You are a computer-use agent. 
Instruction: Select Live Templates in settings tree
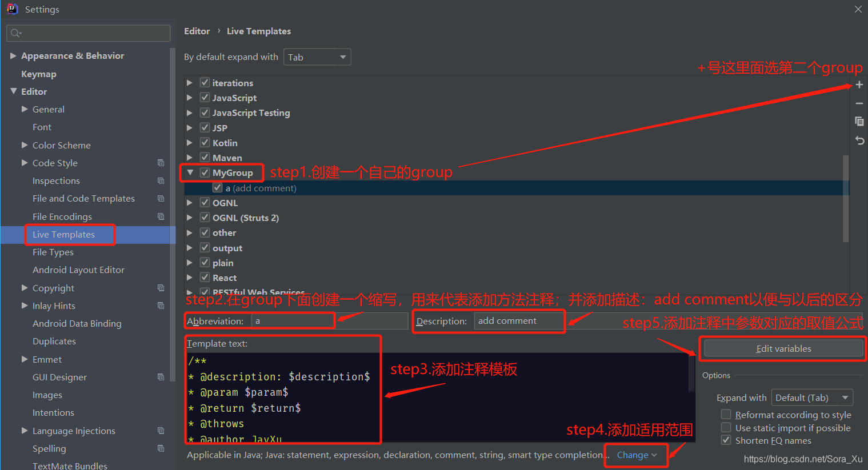click(63, 234)
